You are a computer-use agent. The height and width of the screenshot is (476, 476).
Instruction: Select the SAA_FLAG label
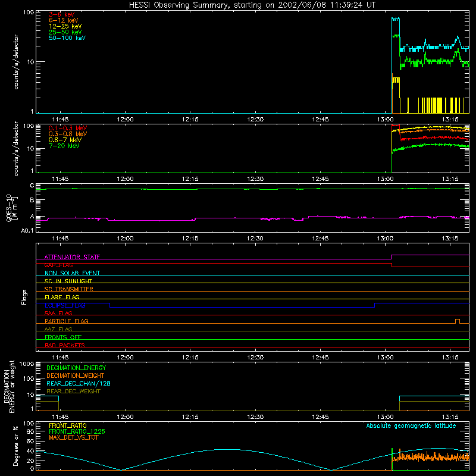(x=58, y=313)
